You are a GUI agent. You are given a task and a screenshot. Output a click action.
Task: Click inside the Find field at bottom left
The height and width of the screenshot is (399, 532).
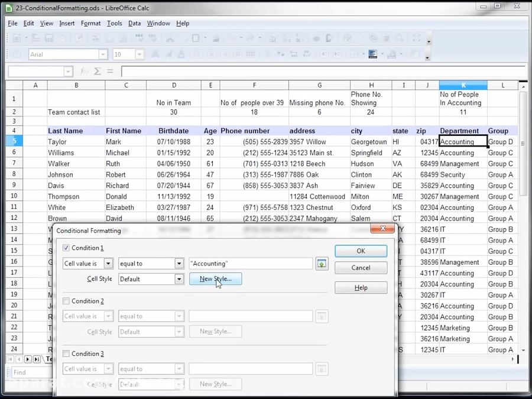pos(30,372)
